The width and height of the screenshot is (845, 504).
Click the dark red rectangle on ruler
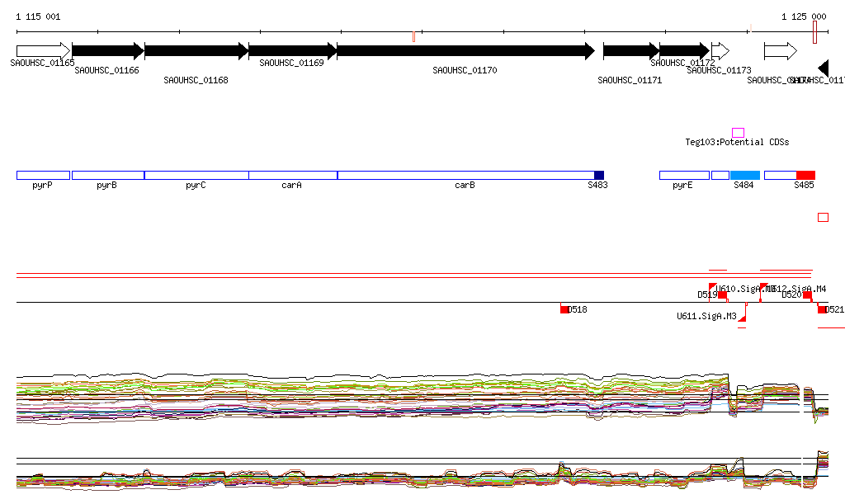tap(814, 32)
